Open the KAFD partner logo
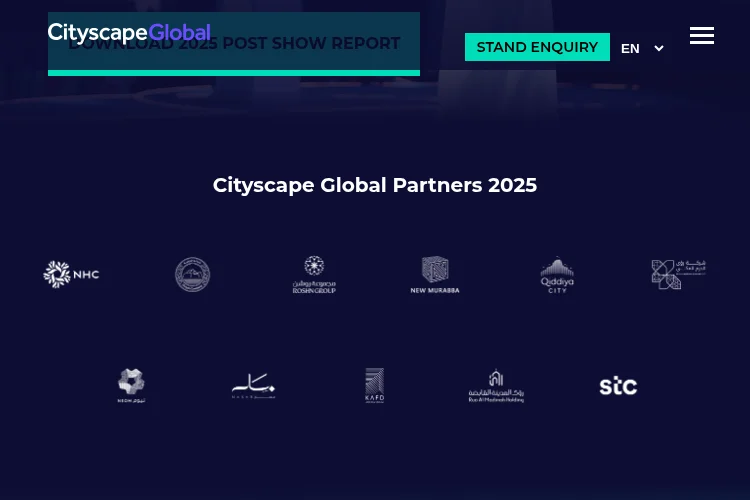 (375, 386)
